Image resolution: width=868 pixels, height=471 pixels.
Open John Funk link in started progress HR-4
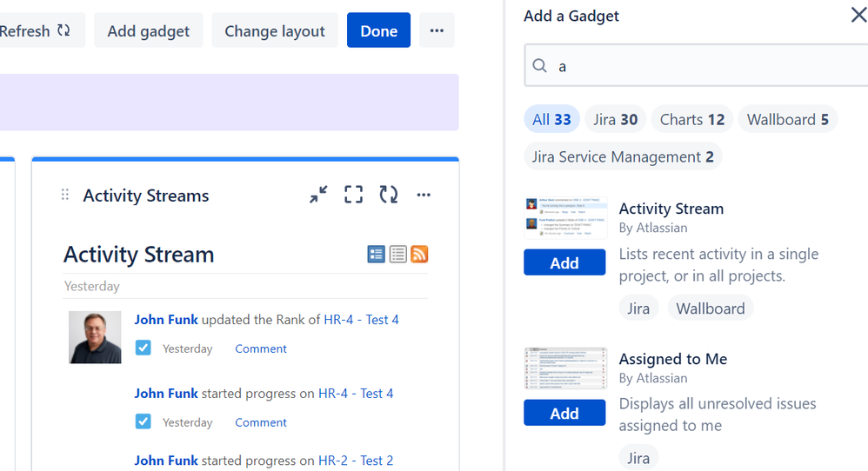point(166,393)
